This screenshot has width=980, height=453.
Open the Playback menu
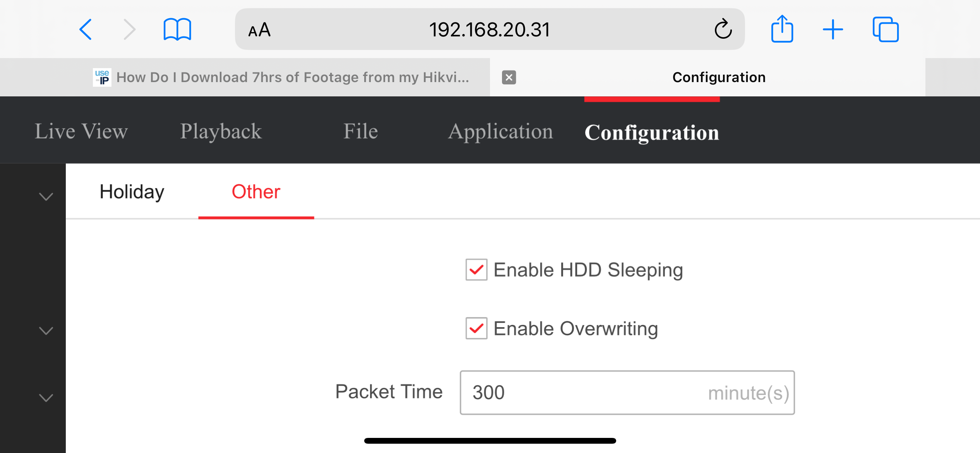(x=221, y=131)
